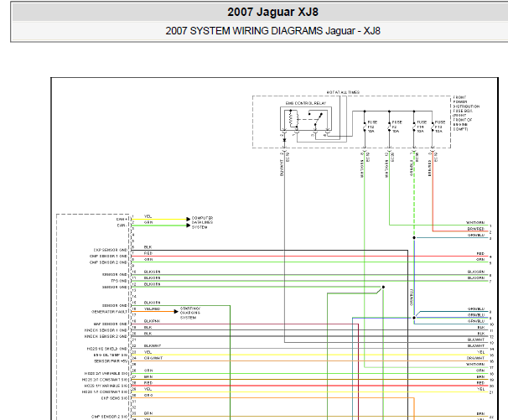Click the 2007 Jaguar XJ8 title header
The image size is (508, 420).
pos(272,12)
